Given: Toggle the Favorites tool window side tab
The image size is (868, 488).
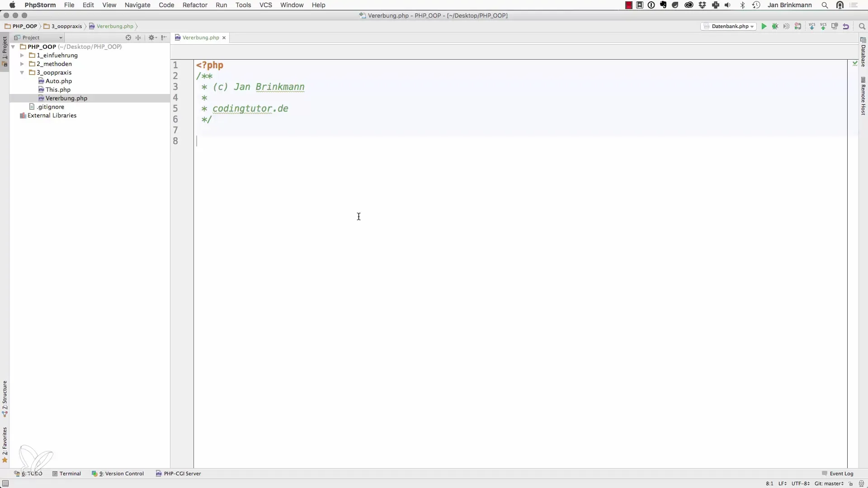Looking at the screenshot, I should (5, 445).
